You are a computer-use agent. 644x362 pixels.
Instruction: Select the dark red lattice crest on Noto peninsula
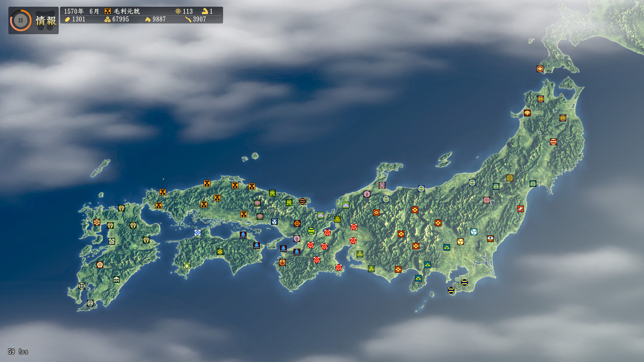pos(382,185)
